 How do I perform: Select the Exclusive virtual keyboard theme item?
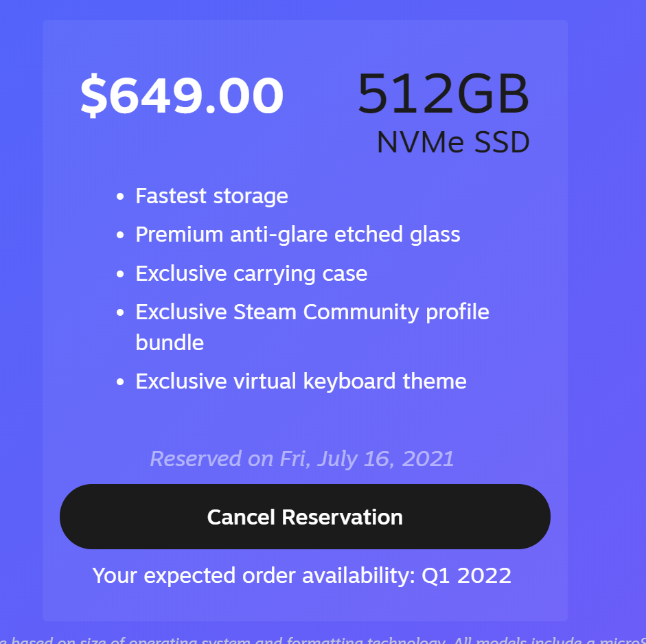pos(301,381)
